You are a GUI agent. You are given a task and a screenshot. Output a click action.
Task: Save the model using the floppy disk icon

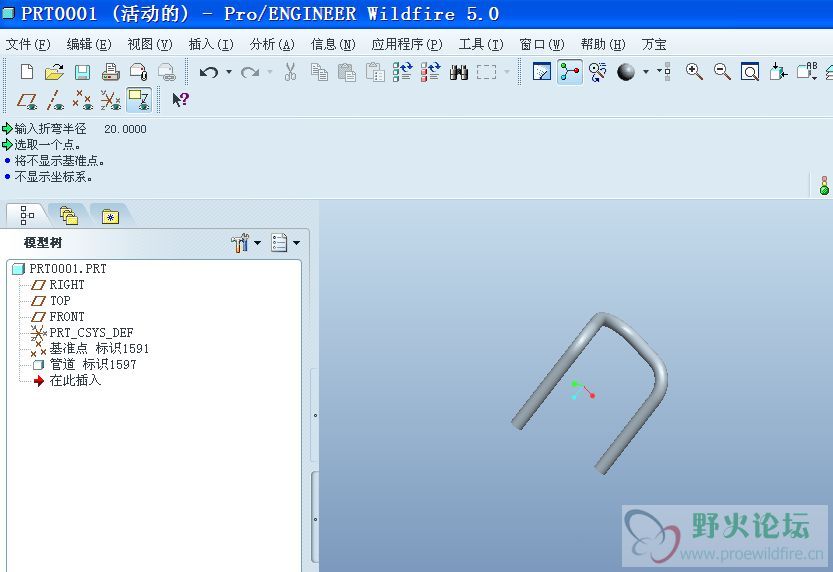[x=82, y=72]
